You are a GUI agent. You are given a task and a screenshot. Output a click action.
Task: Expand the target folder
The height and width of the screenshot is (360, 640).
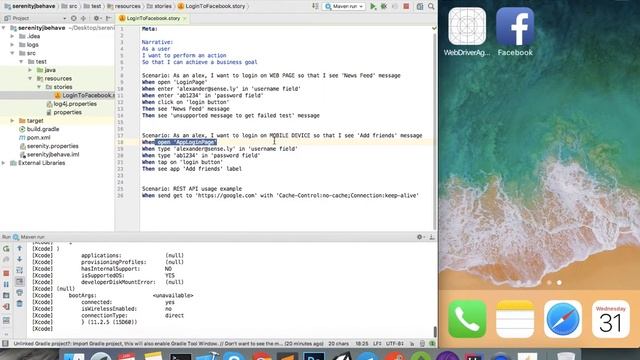pos(12,121)
